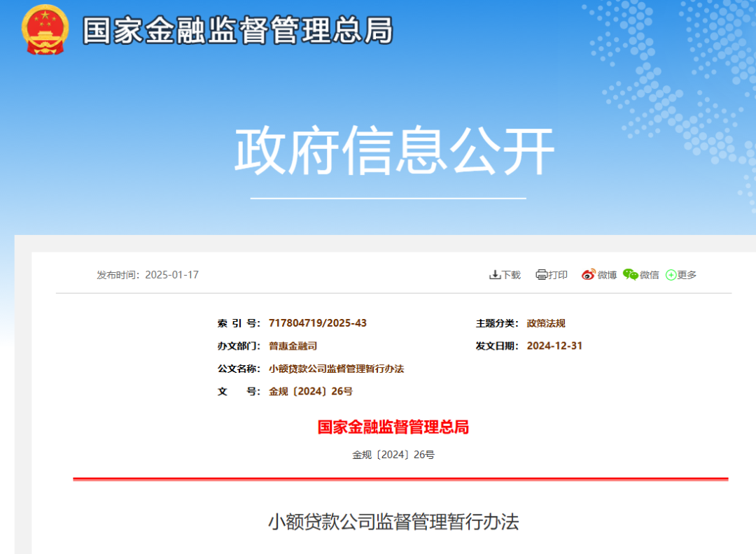Click the department value 普惠金融司
Screen dimensions: 756x554
(293, 346)
